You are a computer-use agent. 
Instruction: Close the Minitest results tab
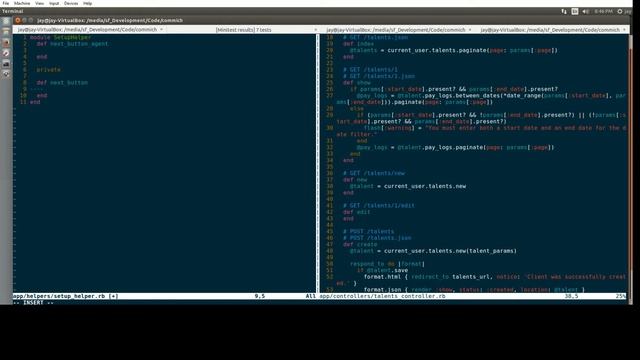pos(316,29)
